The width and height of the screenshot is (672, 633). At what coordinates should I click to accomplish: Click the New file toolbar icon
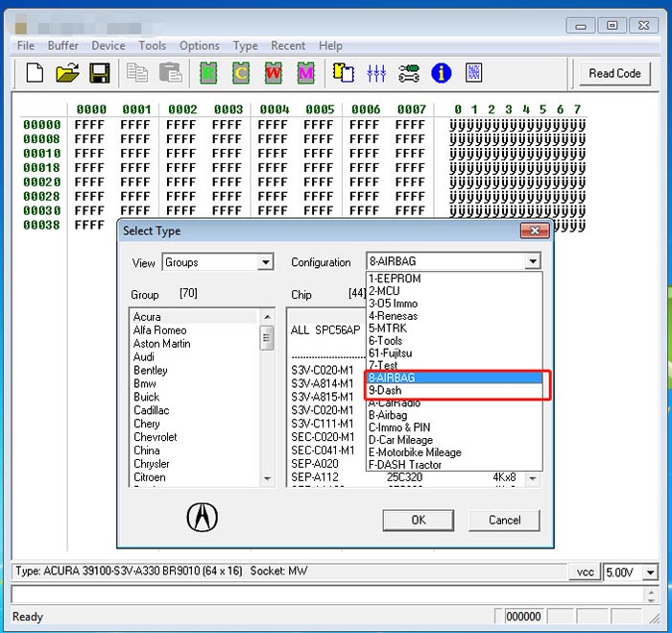click(x=35, y=72)
